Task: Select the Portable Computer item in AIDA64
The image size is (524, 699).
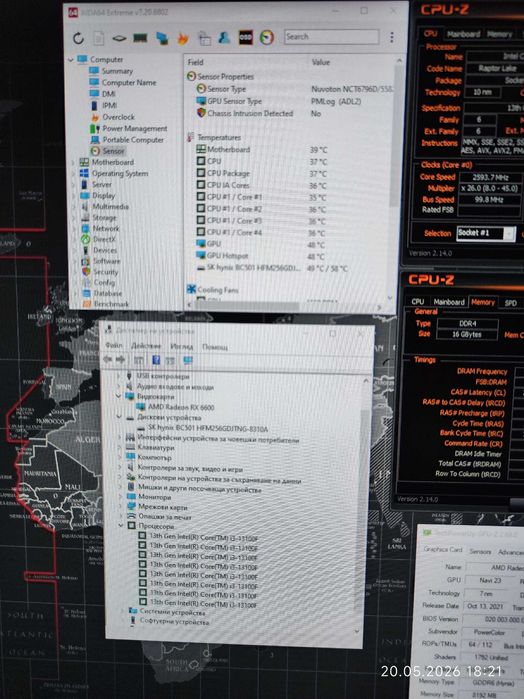Action: 128,140
